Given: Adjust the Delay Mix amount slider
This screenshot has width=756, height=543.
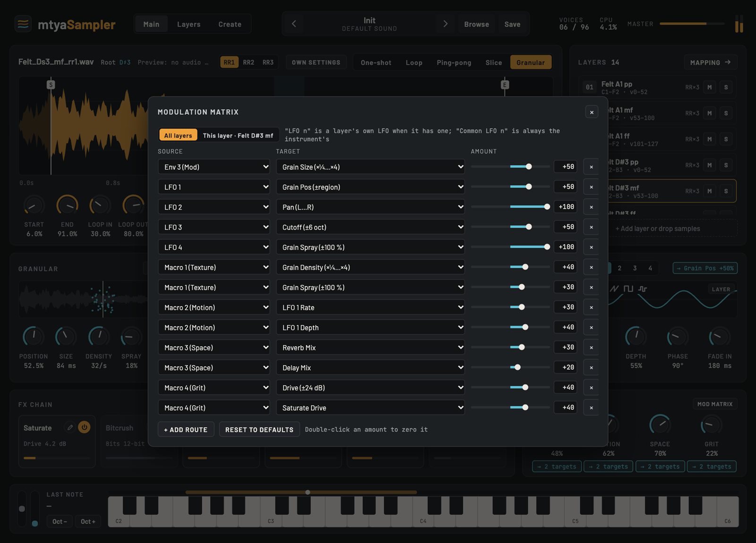Looking at the screenshot, I should point(510,367).
